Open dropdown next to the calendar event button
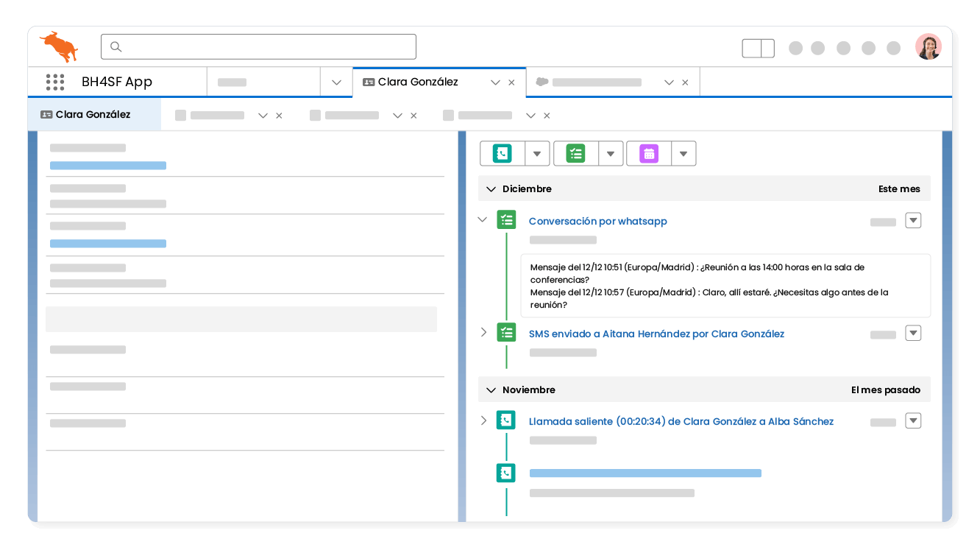Image resolution: width=980 pixels, height=550 pixels. [683, 153]
